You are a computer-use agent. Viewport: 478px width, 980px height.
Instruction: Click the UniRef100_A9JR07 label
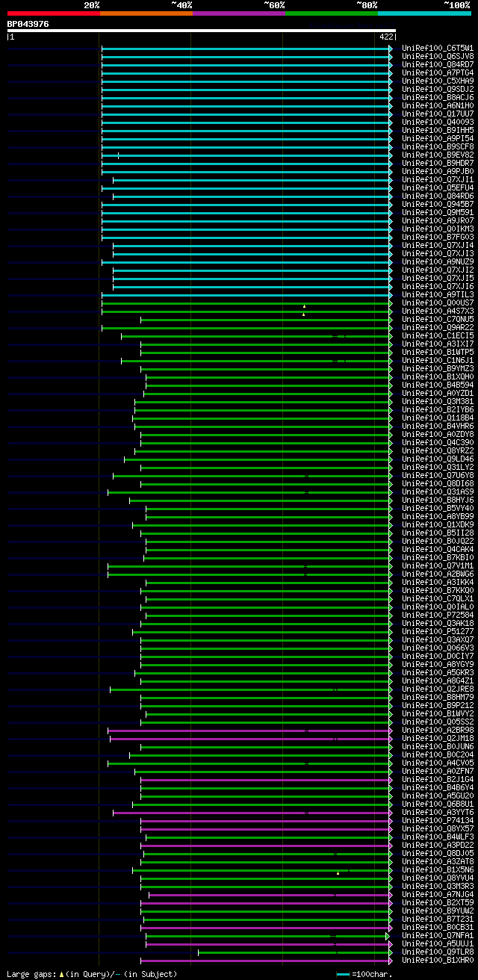[438, 220]
